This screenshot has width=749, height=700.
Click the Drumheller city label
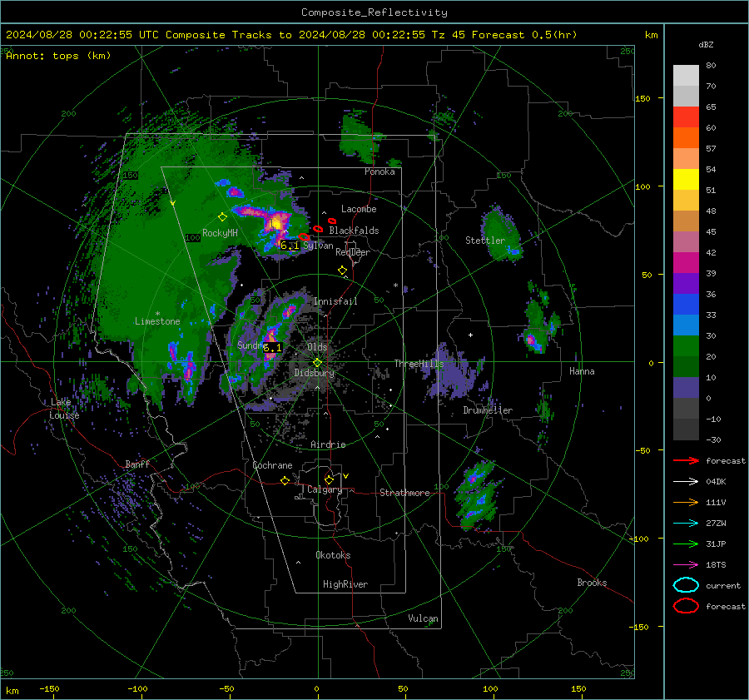[488, 410]
